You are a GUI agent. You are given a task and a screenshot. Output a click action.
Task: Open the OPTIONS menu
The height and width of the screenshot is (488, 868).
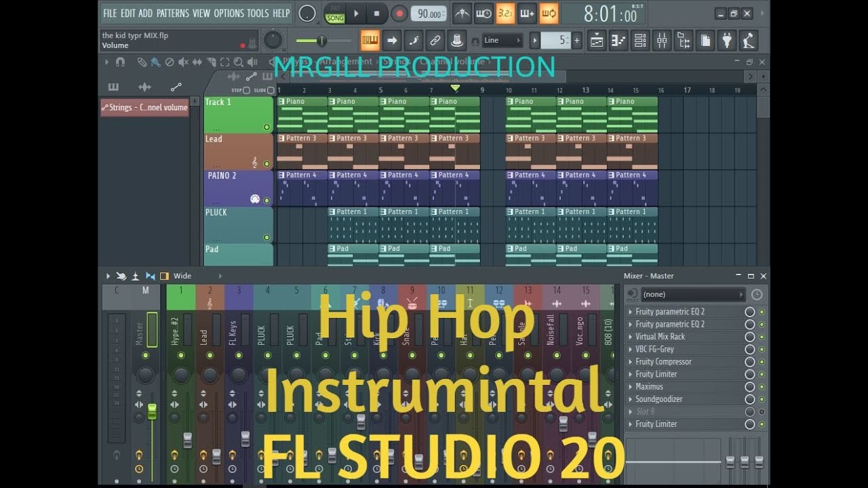[x=229, y=13]
